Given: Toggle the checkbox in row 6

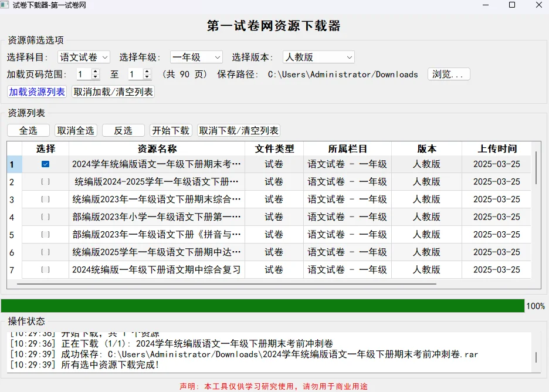Looking at the screenshot, I should pyautogui.click(x=45, y=252).
